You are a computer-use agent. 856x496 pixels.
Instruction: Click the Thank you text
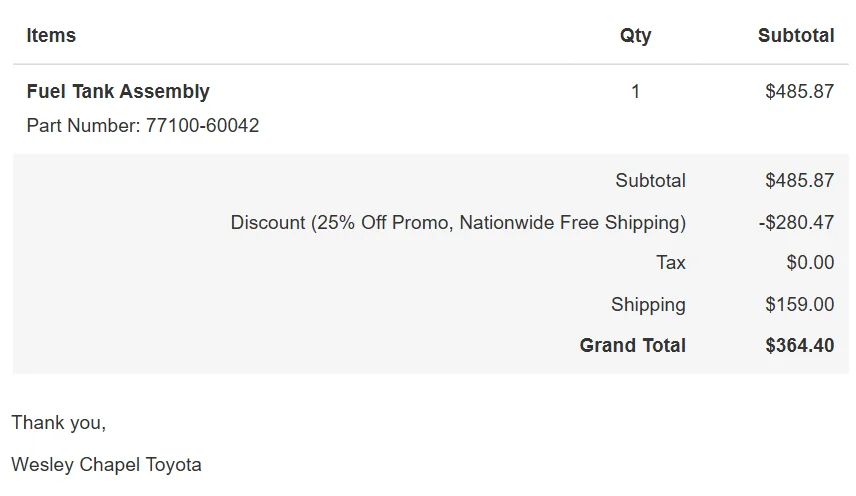[58, 423]
